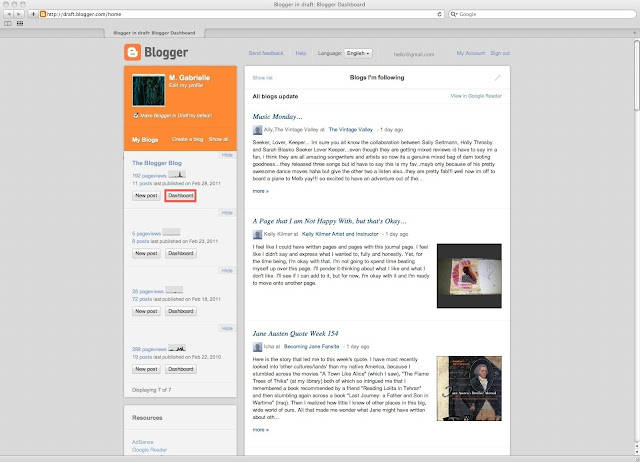This screenshot has height=462, width=640.
Task: Click the 72 posts link
Action: click(x=142, y=299)
